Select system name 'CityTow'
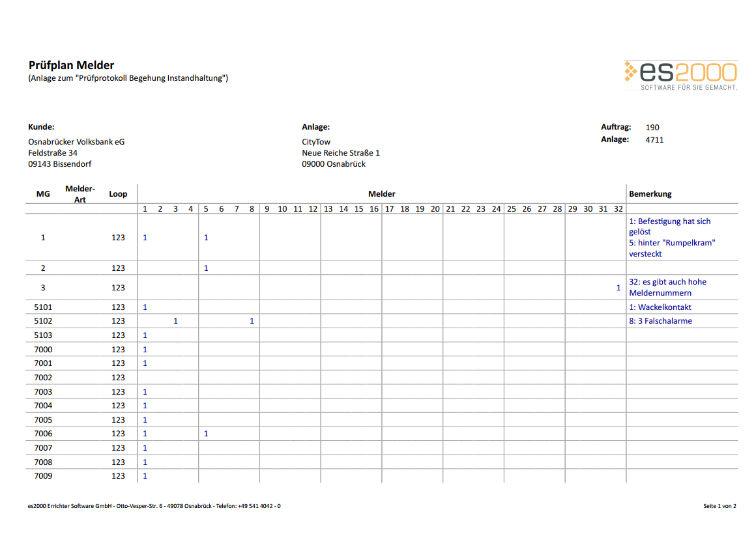The image size is (756, 534). tap(316, 142)
